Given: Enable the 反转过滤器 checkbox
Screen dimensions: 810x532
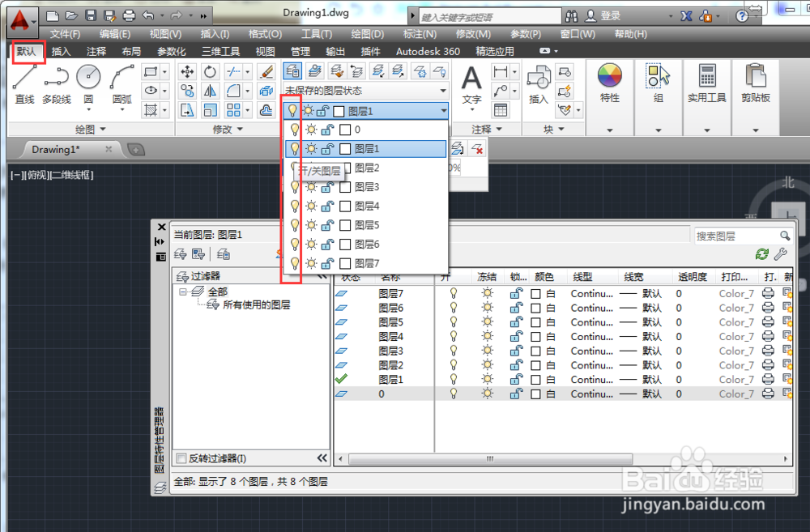Looking at the screenshot, I should click(x=181, y=458).
